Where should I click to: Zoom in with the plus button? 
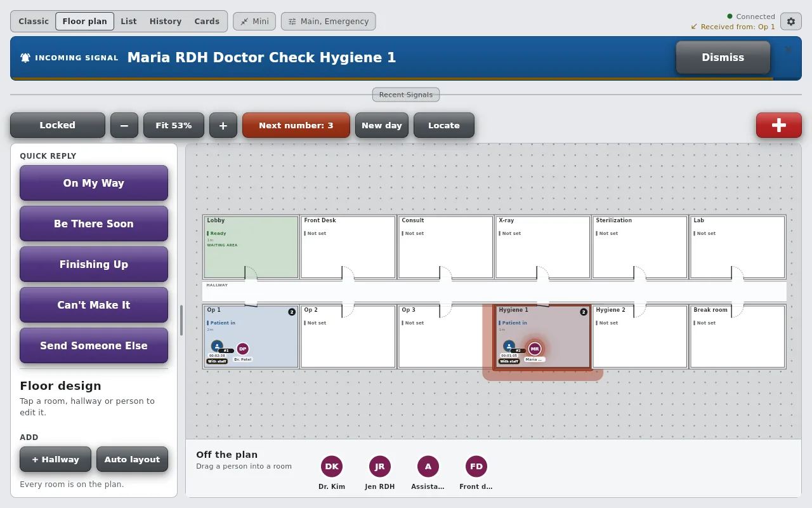[223, 125]
